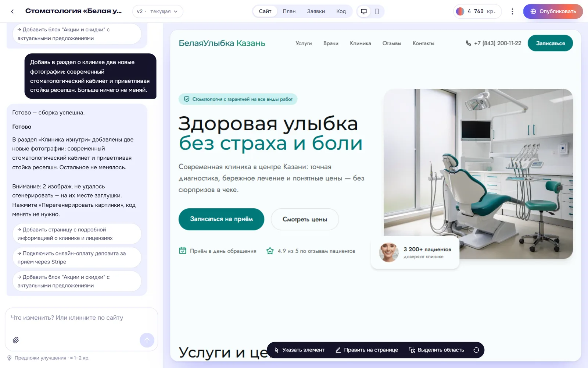
Task: Click the dental chair hero photo
Action: (x=478, y=173)
